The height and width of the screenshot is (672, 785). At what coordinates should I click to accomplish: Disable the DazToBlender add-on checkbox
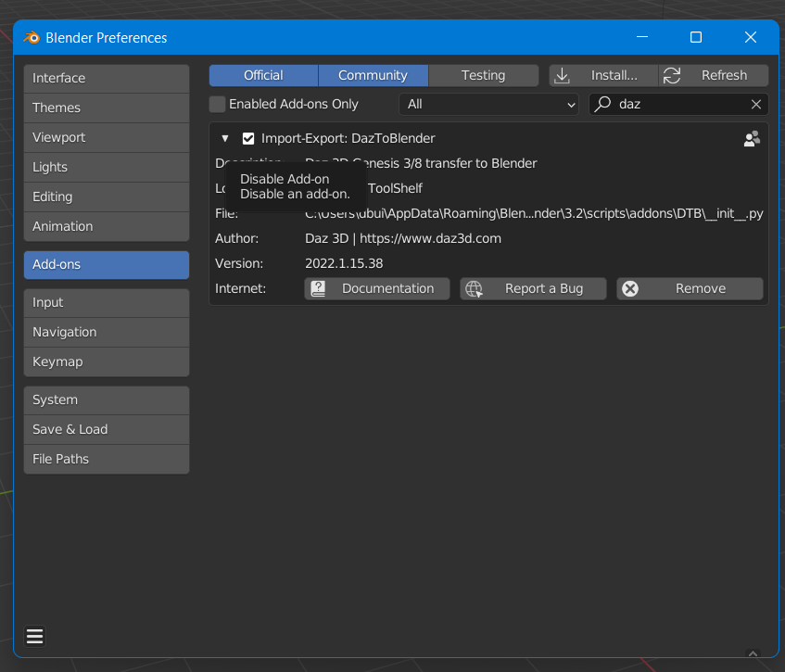[248, 138]
